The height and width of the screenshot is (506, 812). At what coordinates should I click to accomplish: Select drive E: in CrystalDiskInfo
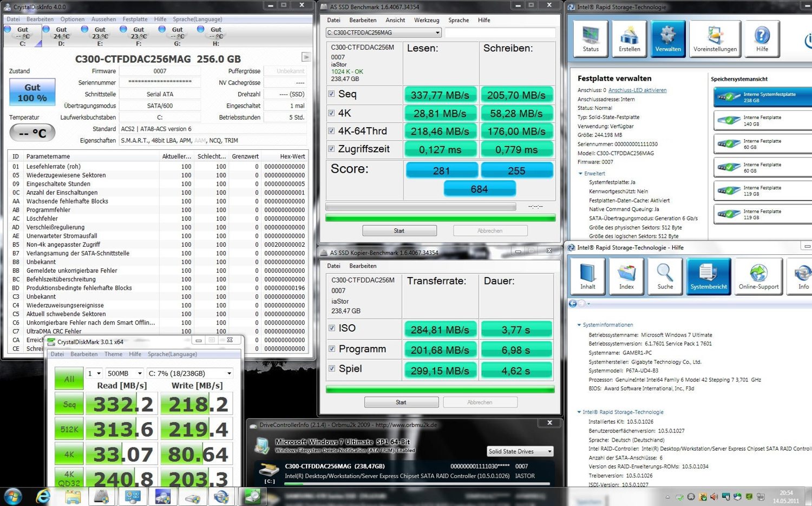[x=100, y=36]
